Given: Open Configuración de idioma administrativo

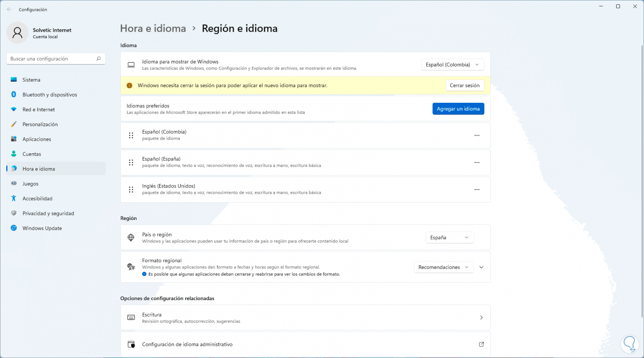Looking at the screenshot, I should tap(305, 344).
